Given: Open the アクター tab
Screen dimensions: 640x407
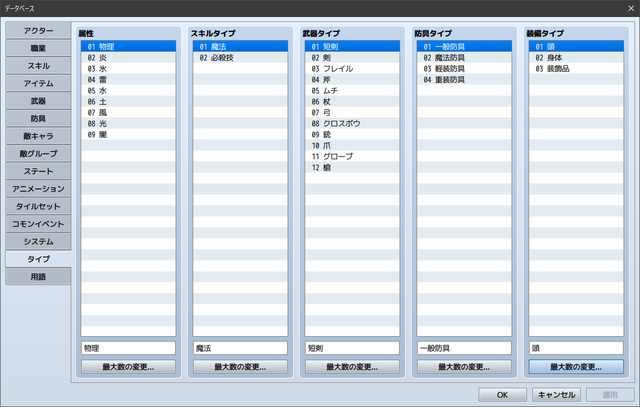Looking at the screenshot, I should pos(38,31).
